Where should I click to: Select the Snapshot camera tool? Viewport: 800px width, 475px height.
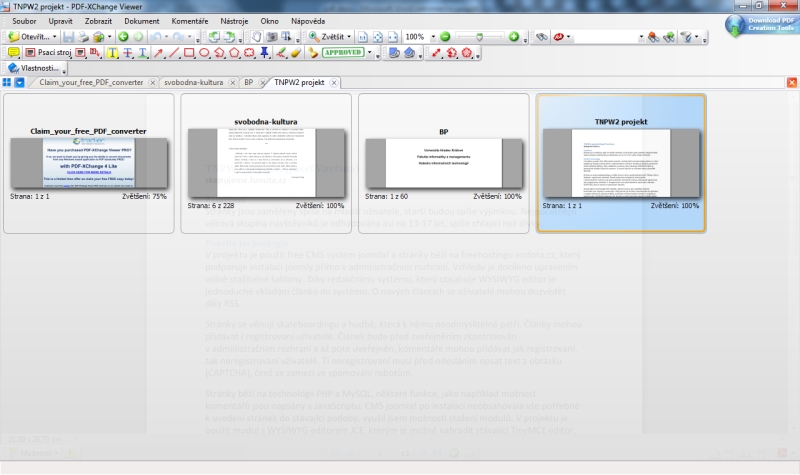272,37
